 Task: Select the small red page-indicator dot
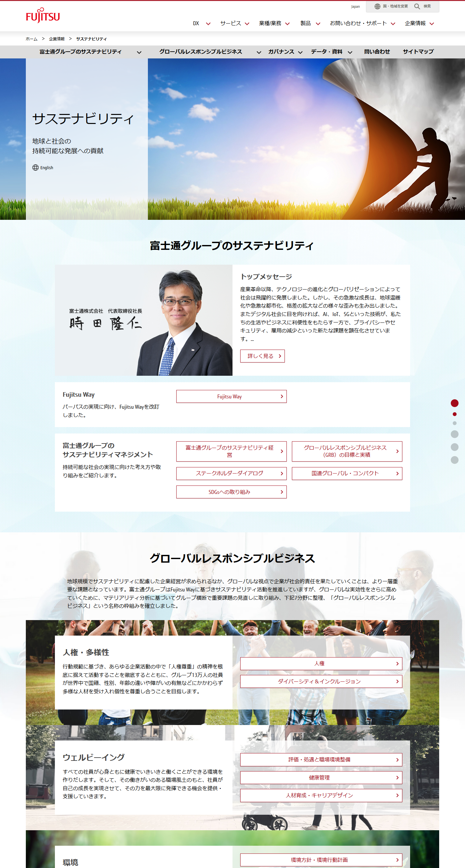click(x=455, y=414)
